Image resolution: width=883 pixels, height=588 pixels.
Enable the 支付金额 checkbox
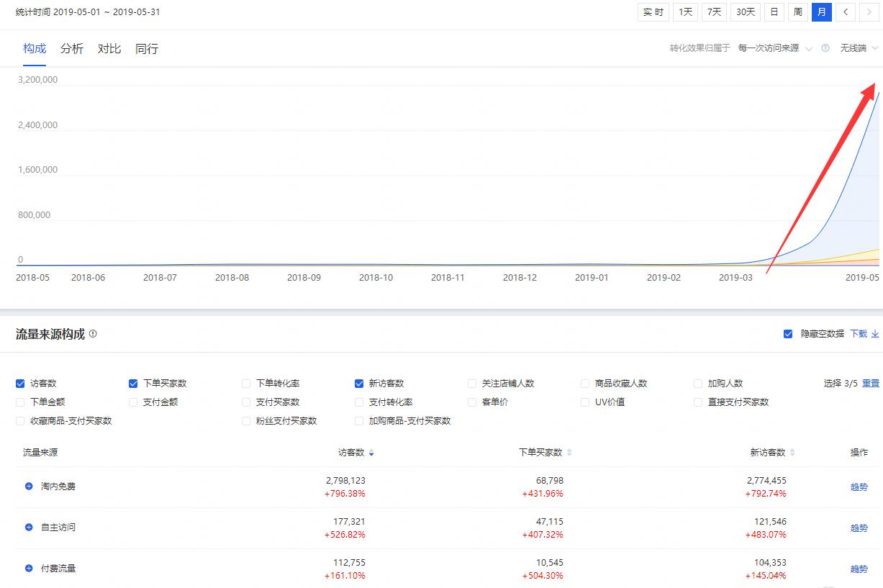[x=133, y=402]
